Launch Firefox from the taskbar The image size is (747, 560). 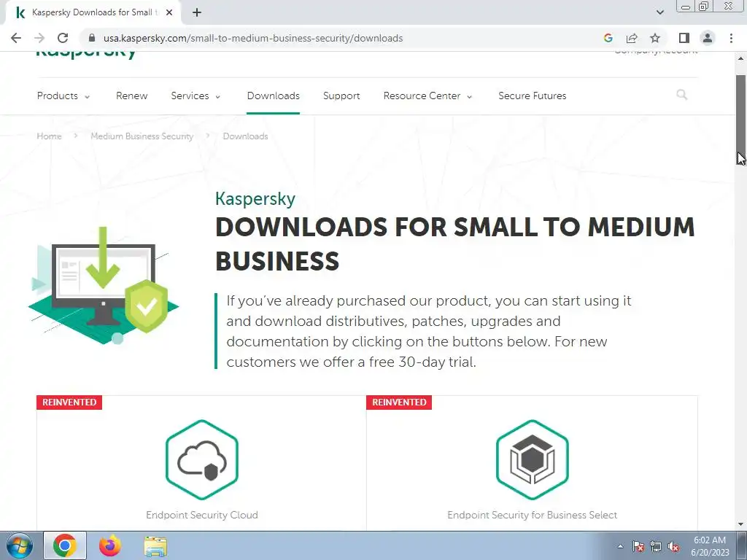(x=110, y=545)
